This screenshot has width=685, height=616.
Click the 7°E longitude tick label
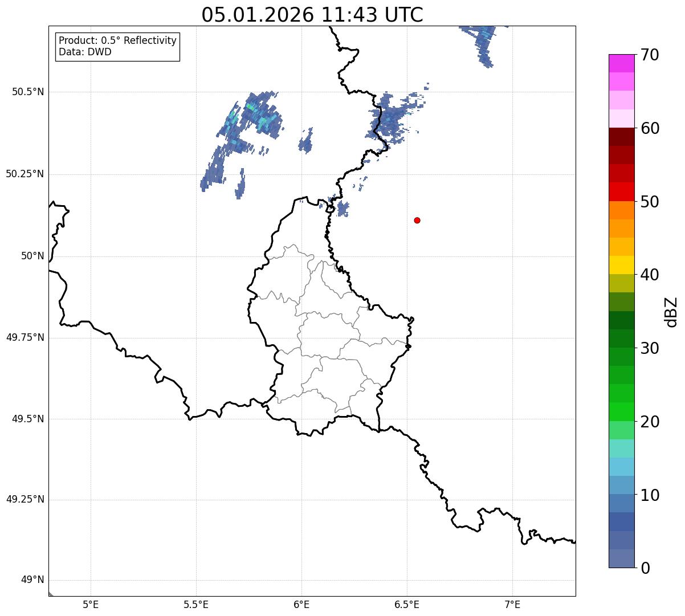[x=512, y=604]
